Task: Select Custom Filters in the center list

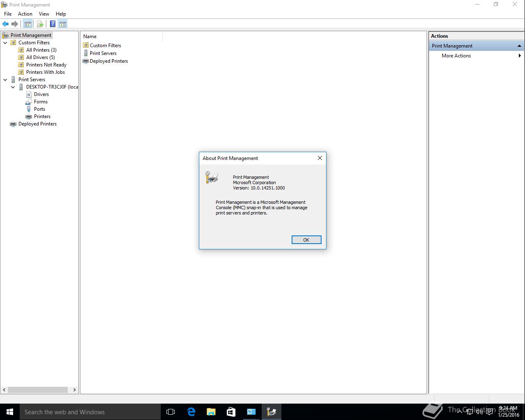Action: (105, 46)
